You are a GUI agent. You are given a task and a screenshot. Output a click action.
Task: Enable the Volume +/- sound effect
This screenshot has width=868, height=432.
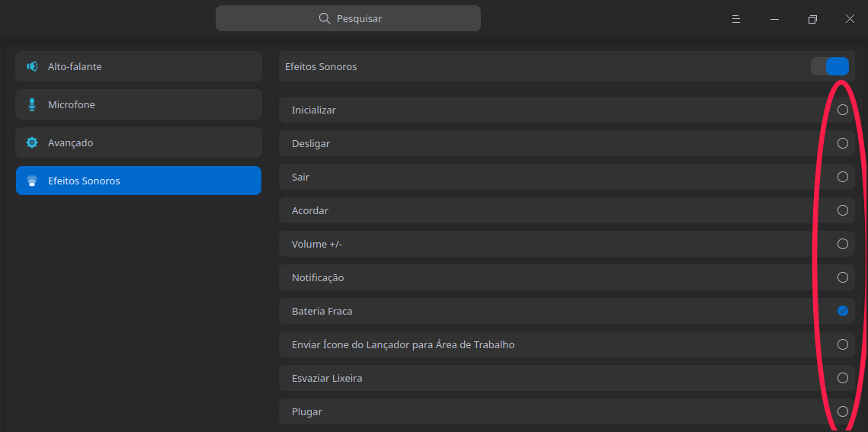pyautogui.click(x=843, y=243)
